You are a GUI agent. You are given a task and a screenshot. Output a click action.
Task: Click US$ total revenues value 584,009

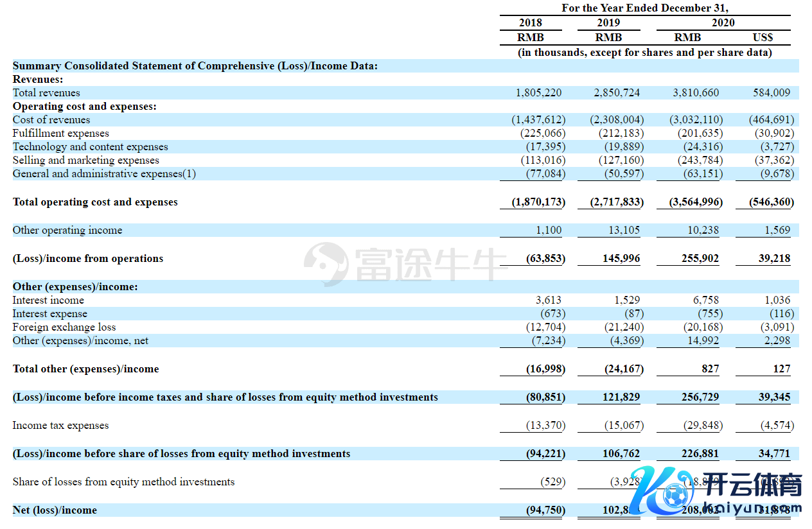pos(772,92)
